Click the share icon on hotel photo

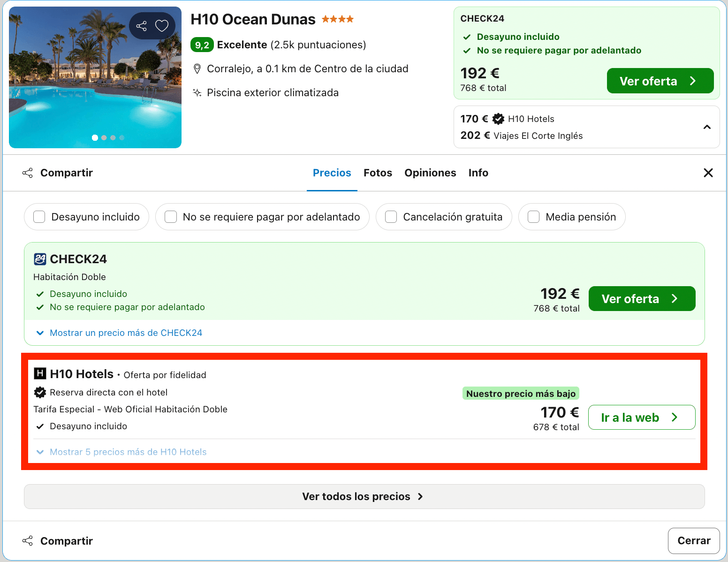click(x=141, y=26)
